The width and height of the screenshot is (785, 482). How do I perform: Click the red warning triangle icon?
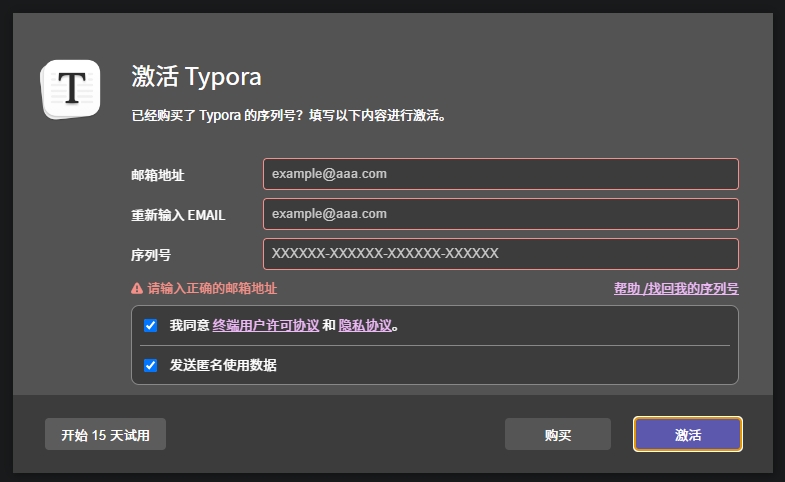pyautogui.click(x=137, y=289)
